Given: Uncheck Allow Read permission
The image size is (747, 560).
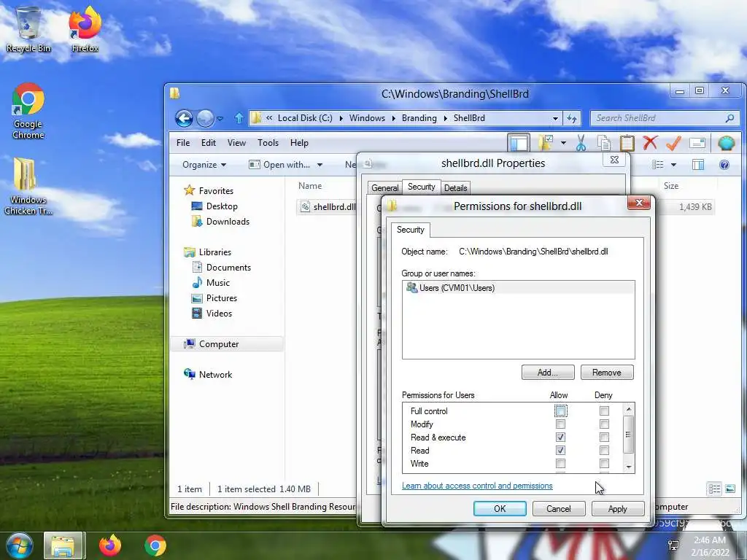Looking at the screenshot, I should [x=560, y=450].
